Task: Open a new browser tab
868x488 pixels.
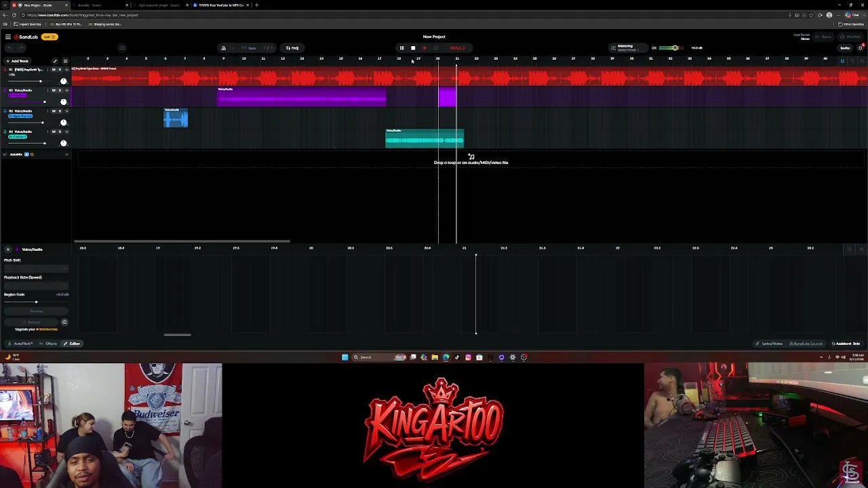Action: coord(256,5)
